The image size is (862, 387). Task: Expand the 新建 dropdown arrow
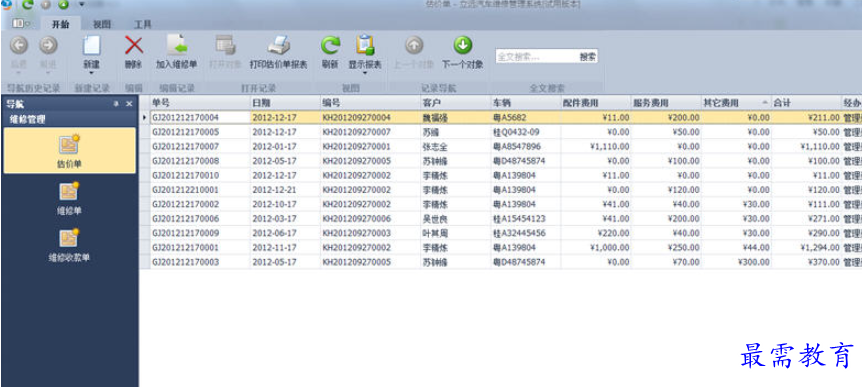tap(91, 73)
